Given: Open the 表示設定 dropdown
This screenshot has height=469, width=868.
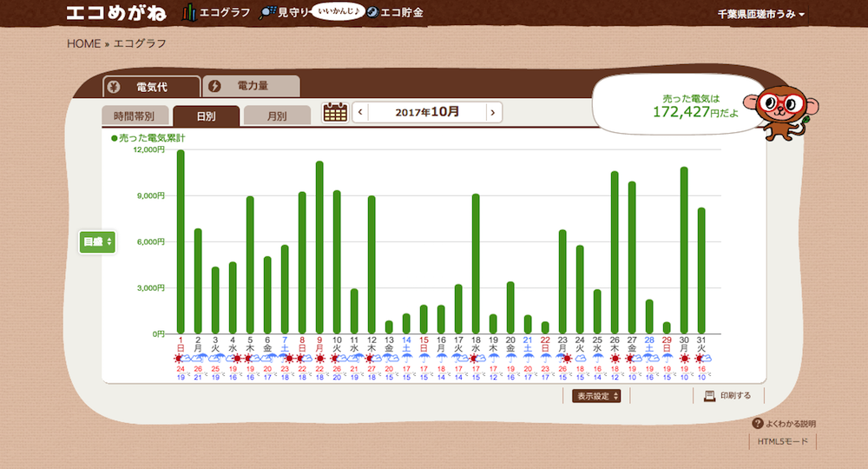Looking at the screenshot, I should pos(597,396).
